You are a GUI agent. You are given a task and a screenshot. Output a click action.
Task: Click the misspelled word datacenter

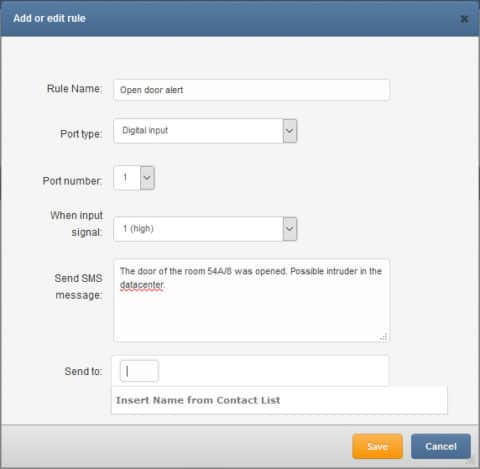(x=142, y=285)
